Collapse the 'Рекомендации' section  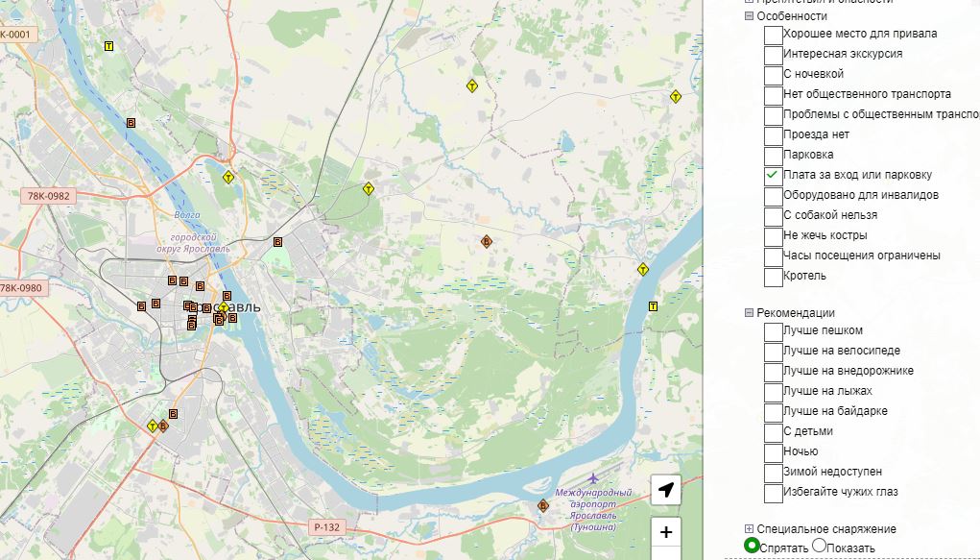pyautogui.click(x=749, y=313)
